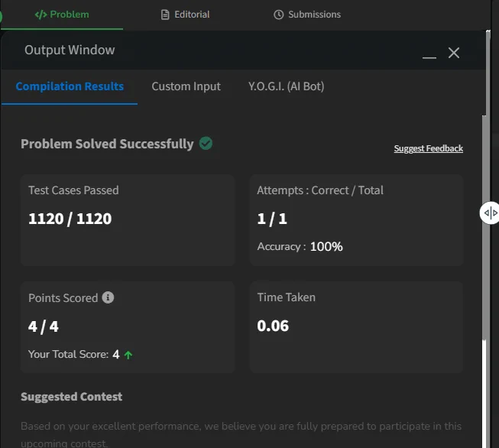Open the Submissions tab
Viewport: 499px width, 448px height.
[x=307, y=15]
